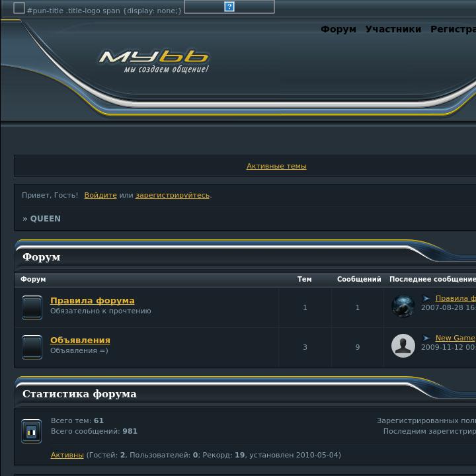Image resolution: width=476 pixels, height=476 pixels.
Task: Click the forum status icon beside Объявления
Action: (x=32, y=347)
